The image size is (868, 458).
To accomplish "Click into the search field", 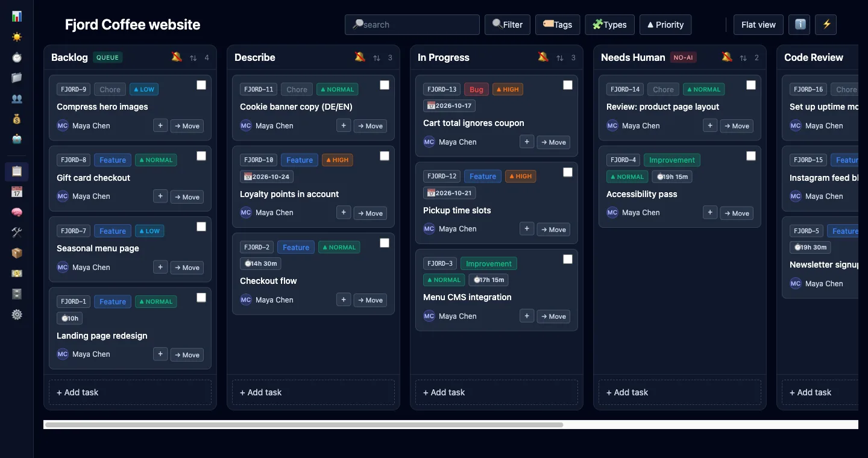I will (x=412, y=25).
